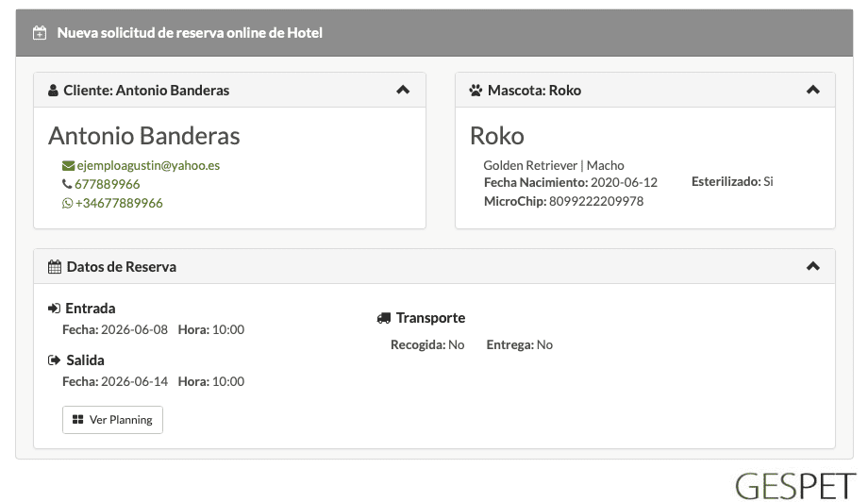The height and width of the screenshot is (502, 868).
Task: Click the Cliente: Antonio Banderas panel title
Action: tap(146, 91)
